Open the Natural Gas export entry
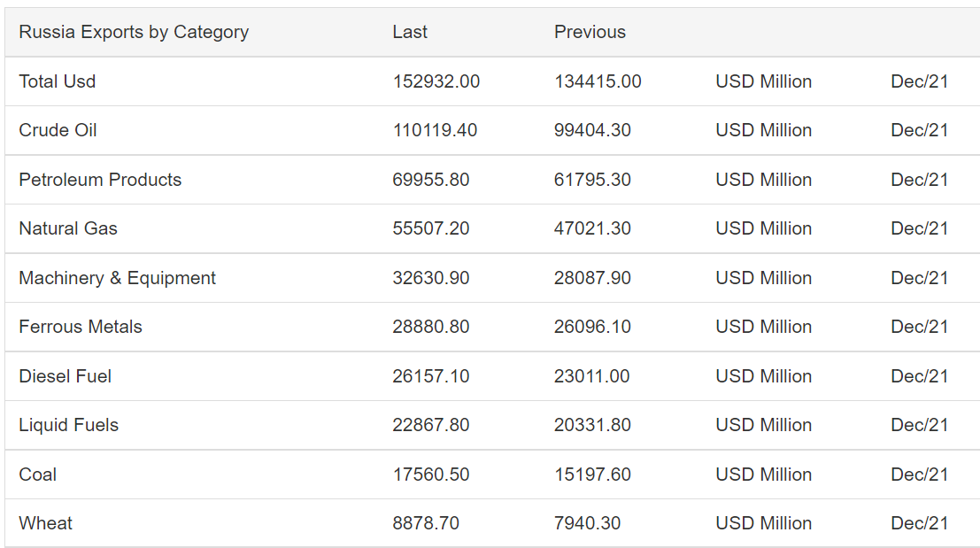The height and width of the screenshot is (548, 980). pos(68,228)
